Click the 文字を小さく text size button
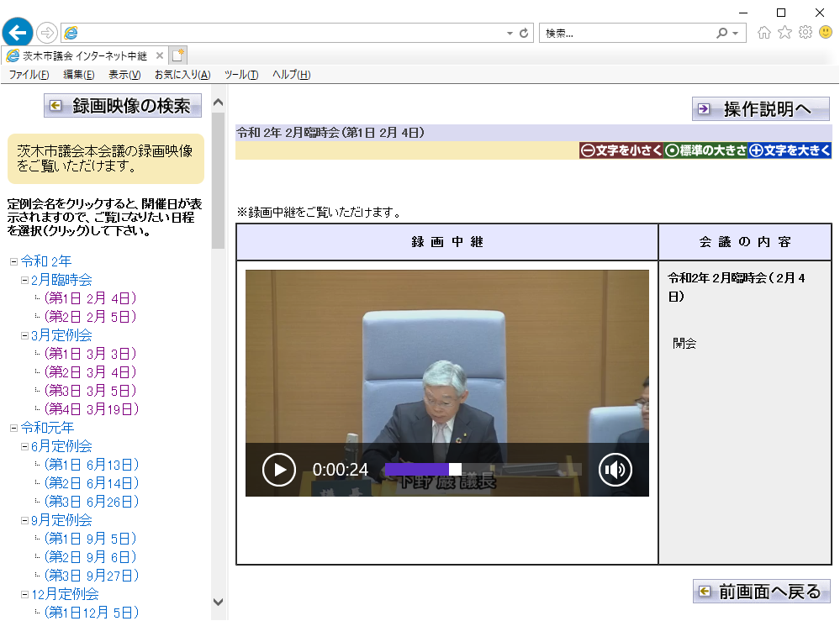Image resolution: width=840 pixels, height=621 pixels. click(621, 150)
